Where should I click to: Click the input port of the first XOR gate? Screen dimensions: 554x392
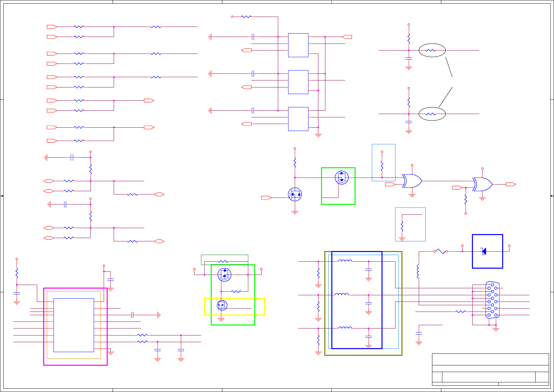390,184
